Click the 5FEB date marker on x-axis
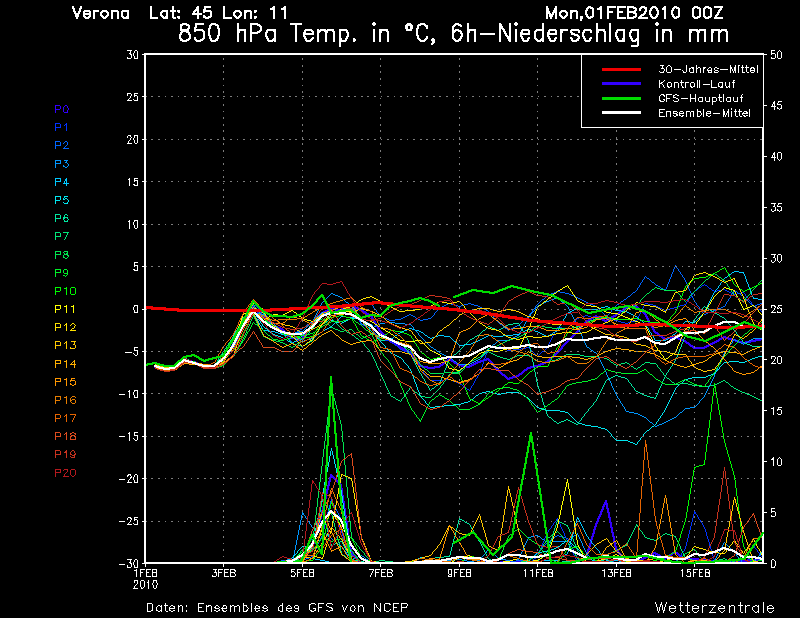The image size is (800, 618). tap(303, 574)
